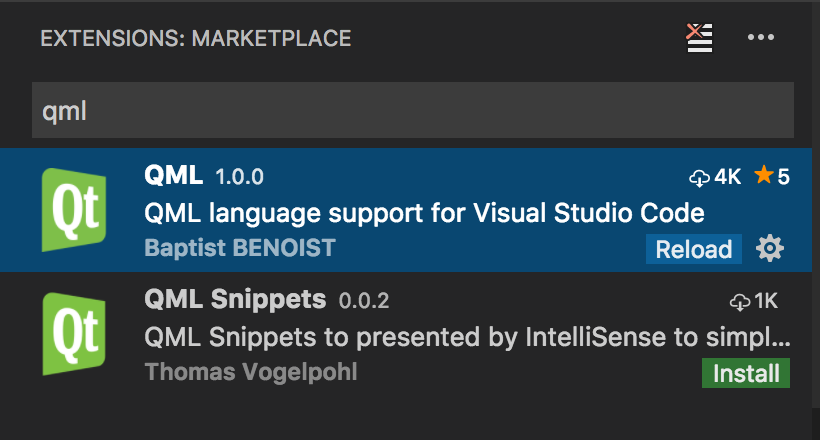820x440 pixels.
Task: Click the orange star rating icon
Action: click(x=763, y=177)
